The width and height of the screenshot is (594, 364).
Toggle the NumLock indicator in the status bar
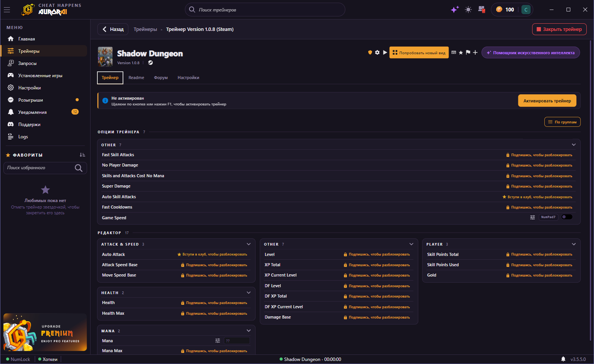pos(18,359)
